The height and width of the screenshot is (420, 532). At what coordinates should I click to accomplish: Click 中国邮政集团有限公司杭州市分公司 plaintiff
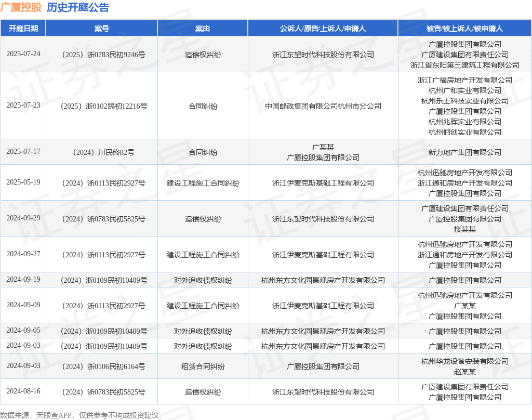point(323,106)
